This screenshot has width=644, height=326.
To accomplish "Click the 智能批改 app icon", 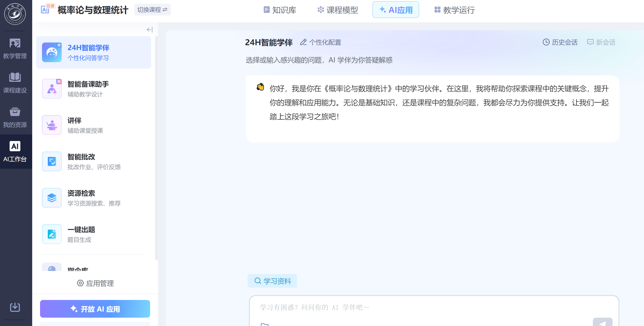I will click(x=52, y=161).
